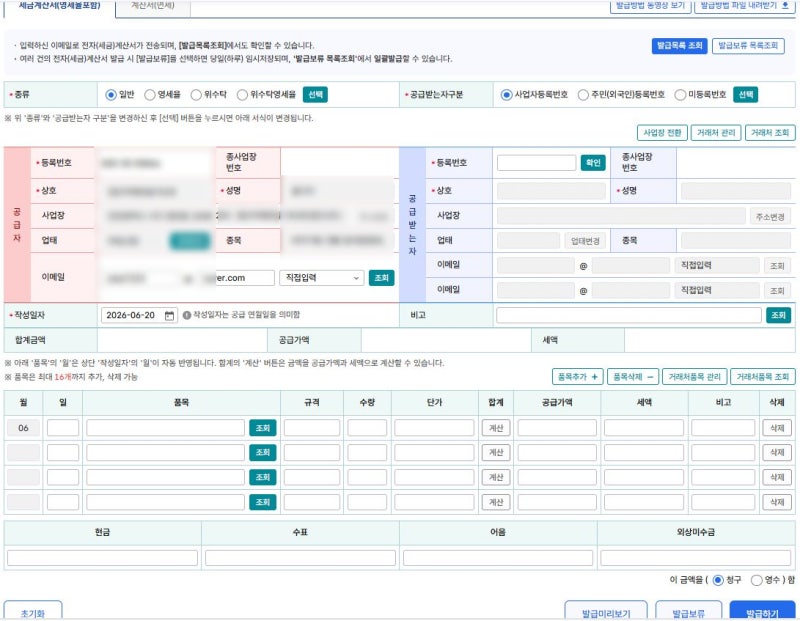This screenshot has width=800, height=621.
Task: Open calendar icon beside 작성일자 date
Action: (x=169, y=315)
